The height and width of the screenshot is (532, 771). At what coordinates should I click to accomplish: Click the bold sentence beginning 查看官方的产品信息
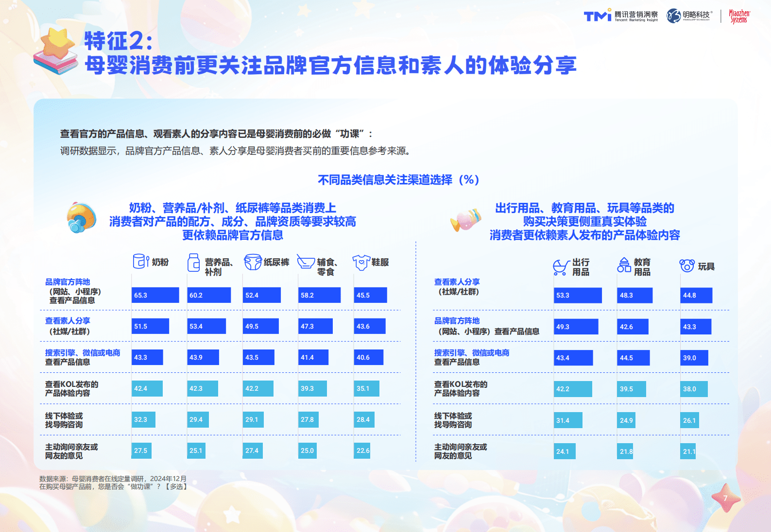(216, 134)
